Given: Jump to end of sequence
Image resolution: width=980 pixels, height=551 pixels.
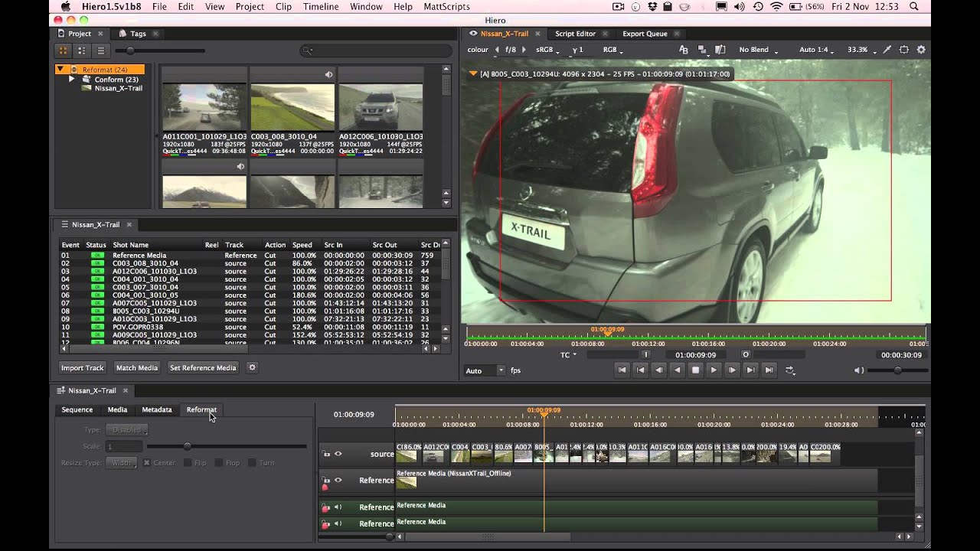Looking at the screenshot, I should tap(769, 370).
